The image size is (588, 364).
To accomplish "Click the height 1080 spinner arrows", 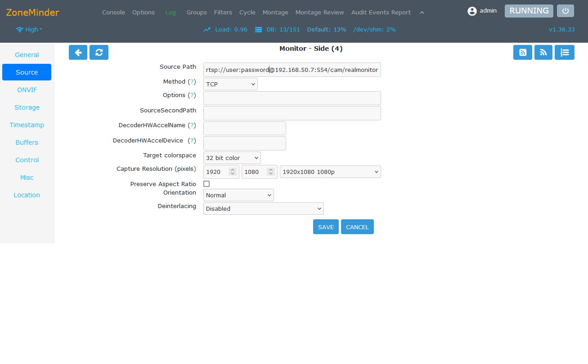I will [x=271, y=172].
